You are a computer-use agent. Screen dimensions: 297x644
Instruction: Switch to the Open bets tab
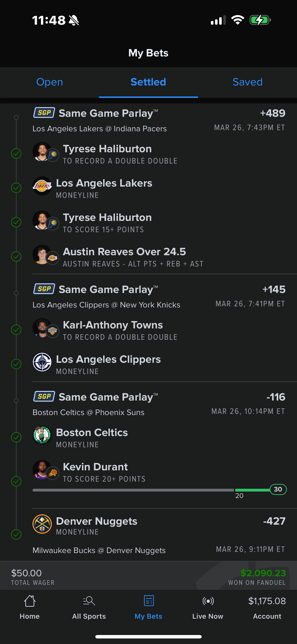[49, 82]
